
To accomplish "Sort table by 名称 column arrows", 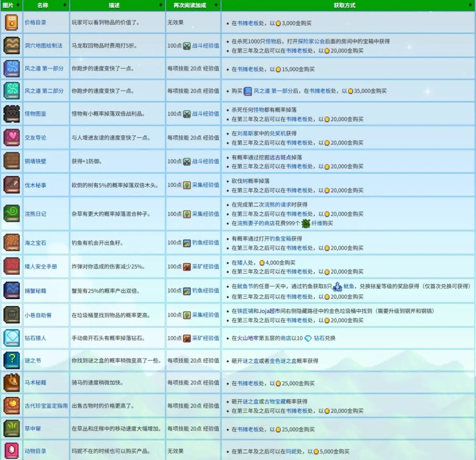I will [x=65, y=5].
